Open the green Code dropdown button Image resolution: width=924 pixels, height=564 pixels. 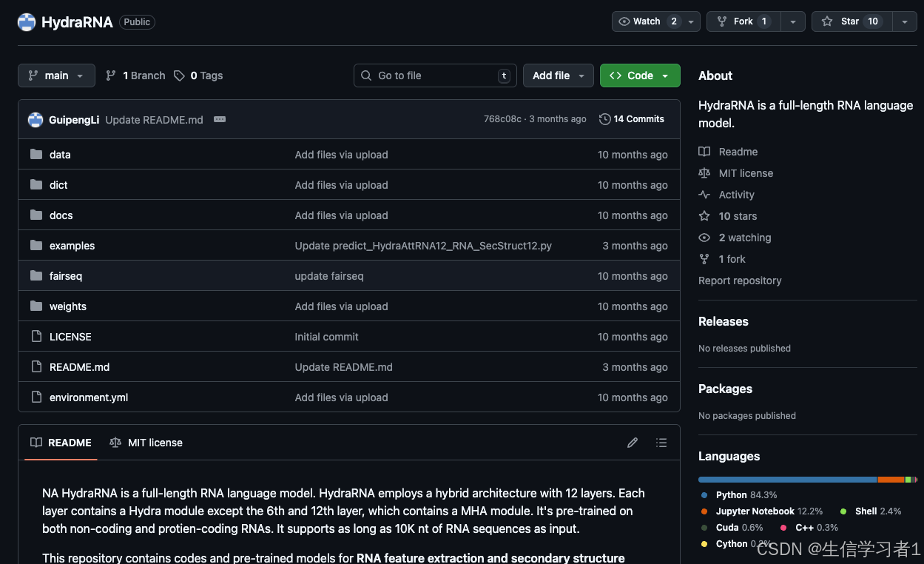point(640,75)
